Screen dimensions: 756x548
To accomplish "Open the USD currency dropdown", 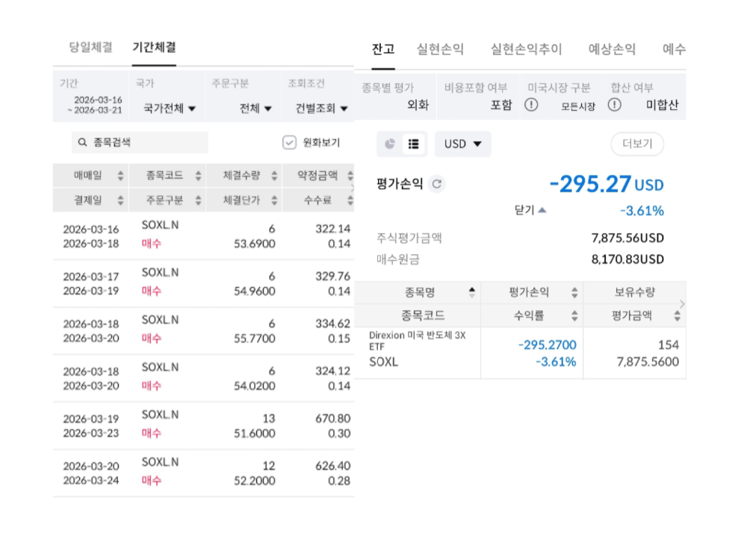I will (x=463, y=144).
